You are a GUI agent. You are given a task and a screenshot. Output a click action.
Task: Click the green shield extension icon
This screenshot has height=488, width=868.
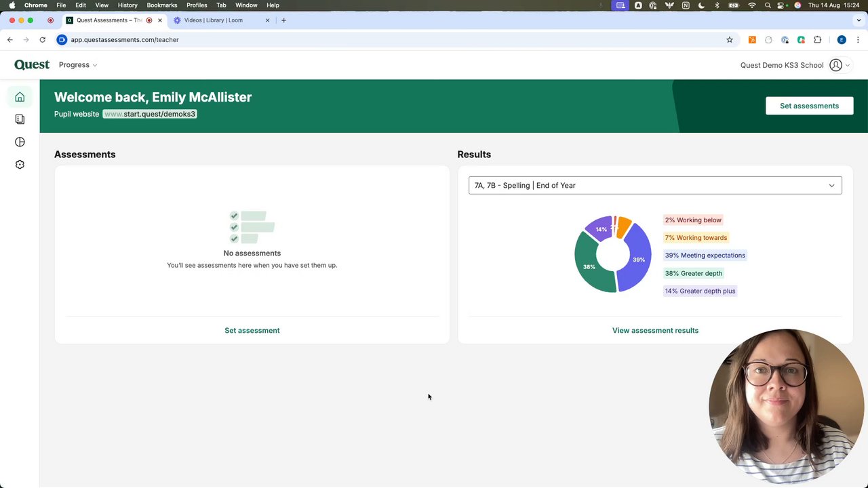(801, 40)
